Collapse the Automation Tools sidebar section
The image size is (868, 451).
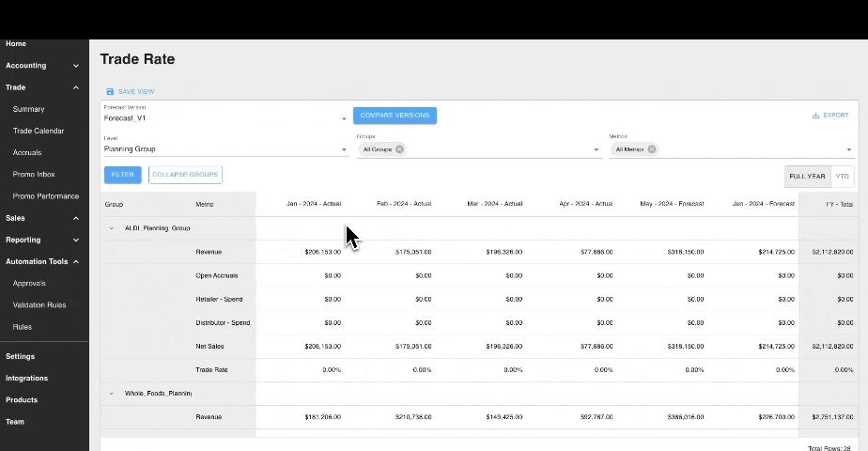(x=76, y=262)
